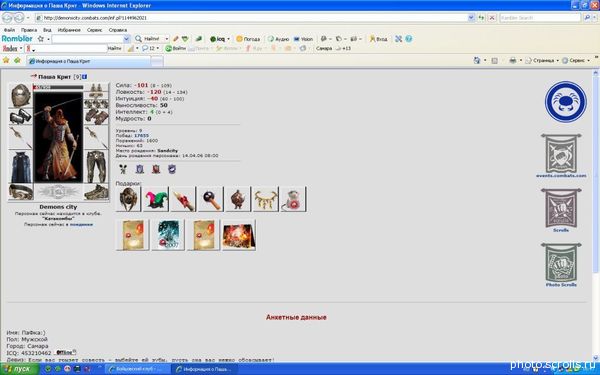Screen dimensions: 600x375
Task: Click the ICQ toolbar button
Action: [x=220, y=39]
